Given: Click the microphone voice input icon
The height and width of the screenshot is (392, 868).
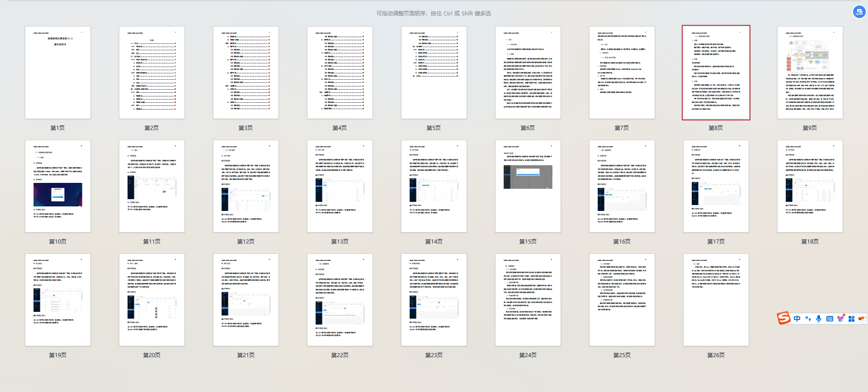Looking at the screenshot, I should [x=819, y=319].
